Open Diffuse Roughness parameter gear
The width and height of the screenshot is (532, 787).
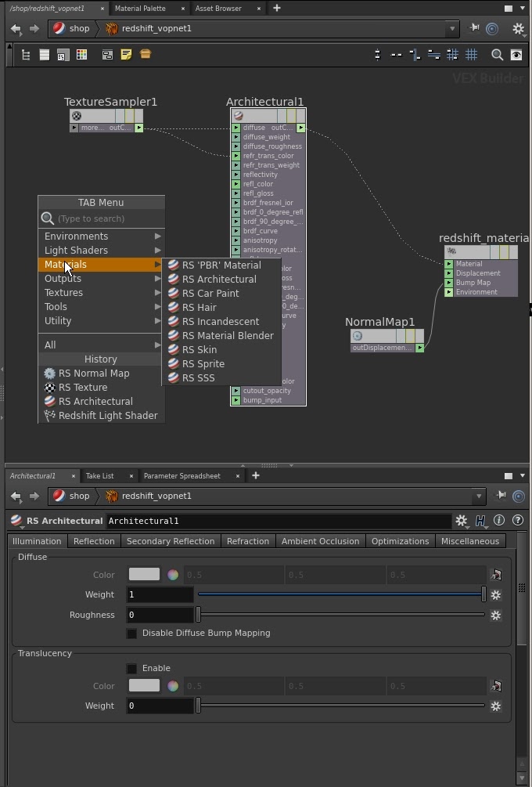tap(496, 615)
